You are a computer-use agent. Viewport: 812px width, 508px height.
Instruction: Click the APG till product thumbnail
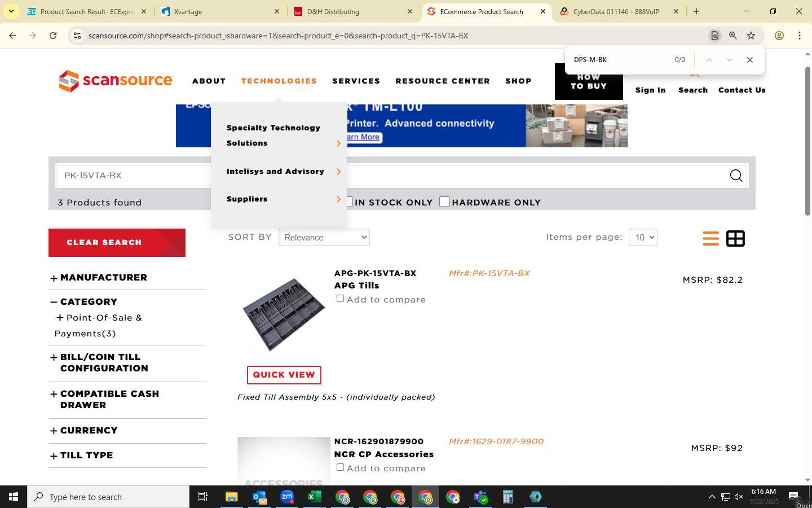[284, 313]
